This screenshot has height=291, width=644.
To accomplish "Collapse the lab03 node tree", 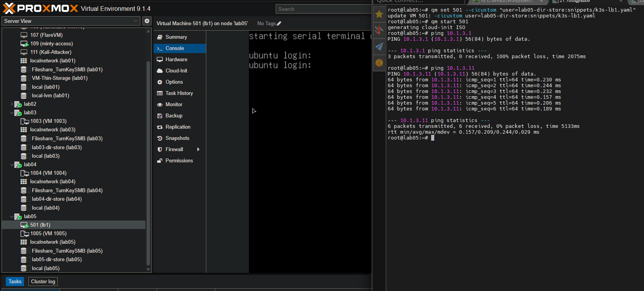I will (x=12, y=113).
